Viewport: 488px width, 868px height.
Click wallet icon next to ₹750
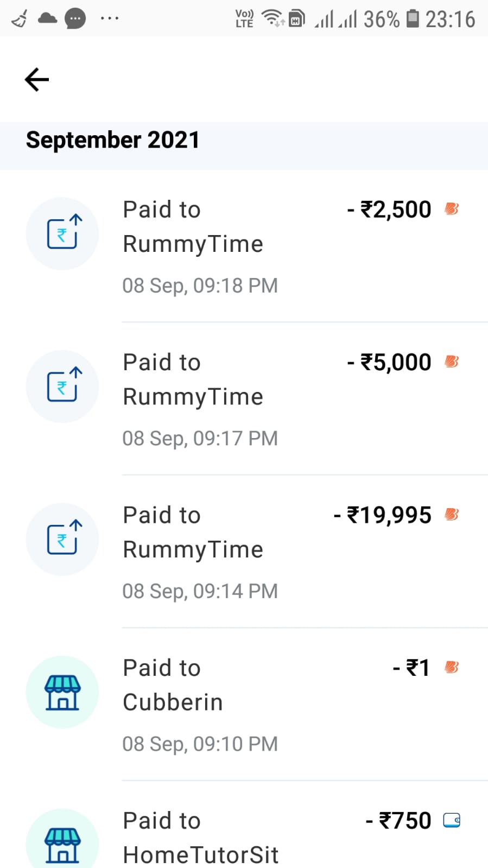point(452,820)
